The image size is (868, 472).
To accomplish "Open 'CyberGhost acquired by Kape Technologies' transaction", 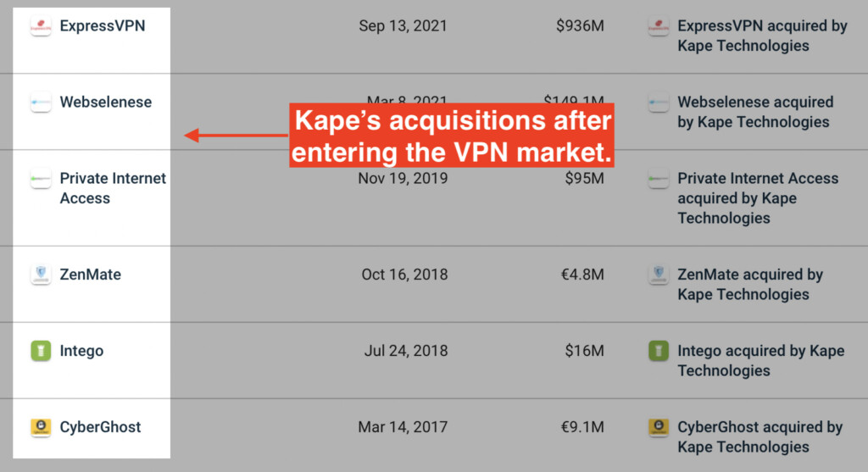I will (x=760, y=437).
